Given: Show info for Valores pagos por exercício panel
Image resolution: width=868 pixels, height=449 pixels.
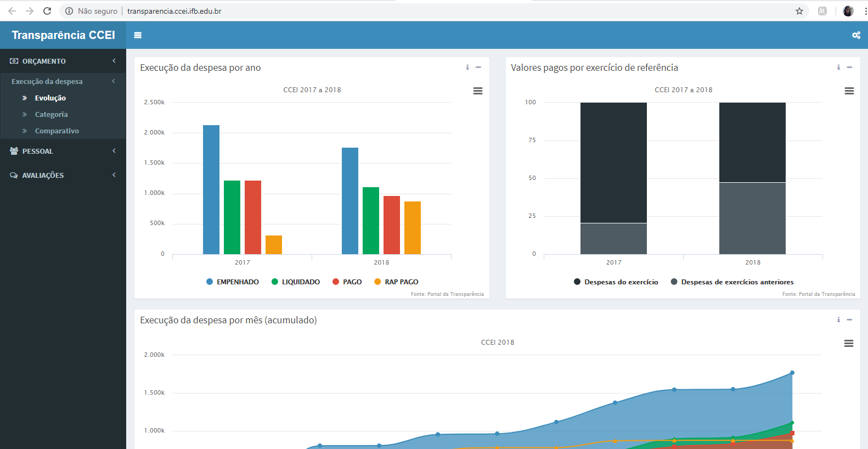Looking at the screenshot, I should pyautogui.click(x=838, y=68).
